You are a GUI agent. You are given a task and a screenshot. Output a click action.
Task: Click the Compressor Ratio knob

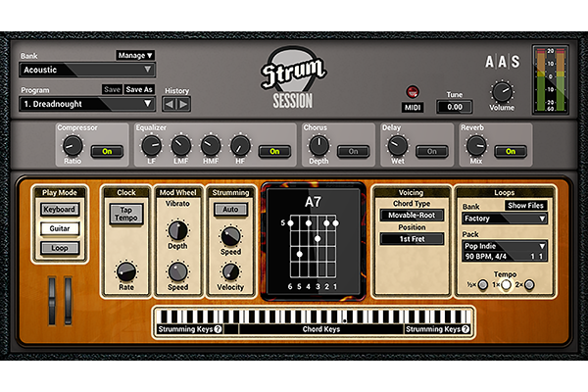(73, 146)
